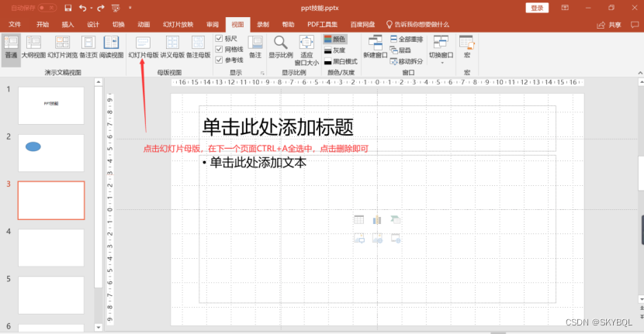
Task: Click the 备注 notes button
Action: (x=255, y=46)
